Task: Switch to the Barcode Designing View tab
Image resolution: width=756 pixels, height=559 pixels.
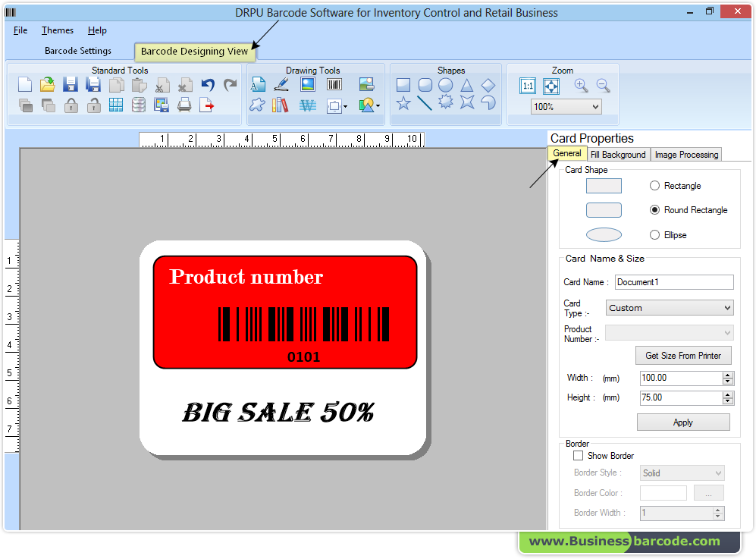Action: (x=194, y=51)
